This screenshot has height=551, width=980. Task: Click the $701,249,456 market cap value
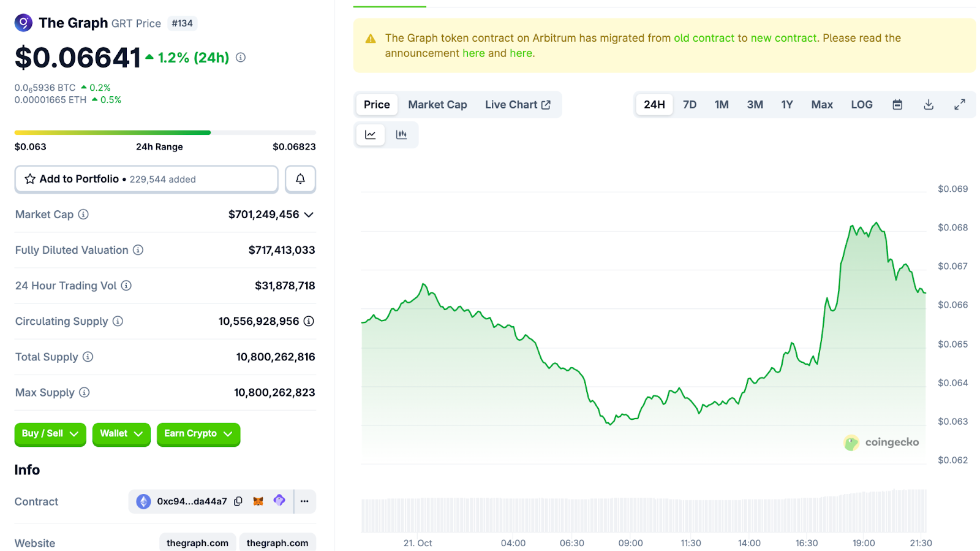[264, 215]
